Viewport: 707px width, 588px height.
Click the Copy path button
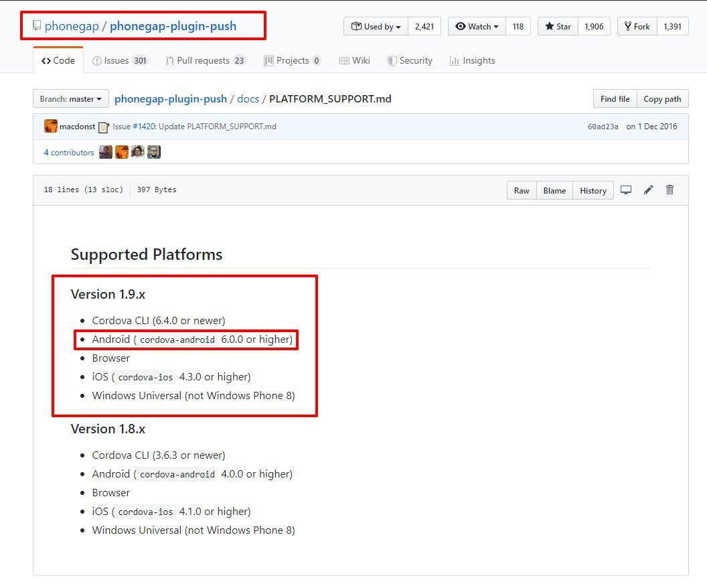point(662,98)
